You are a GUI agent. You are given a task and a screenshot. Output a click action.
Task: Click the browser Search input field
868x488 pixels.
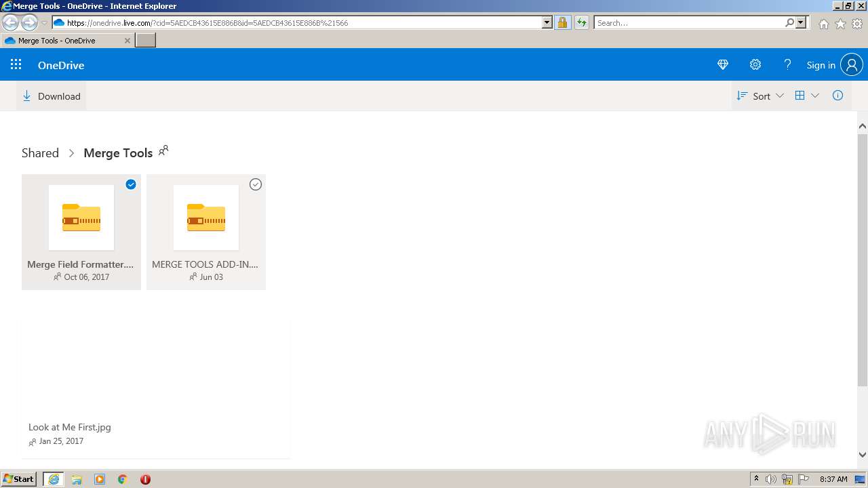coord(689,22)
